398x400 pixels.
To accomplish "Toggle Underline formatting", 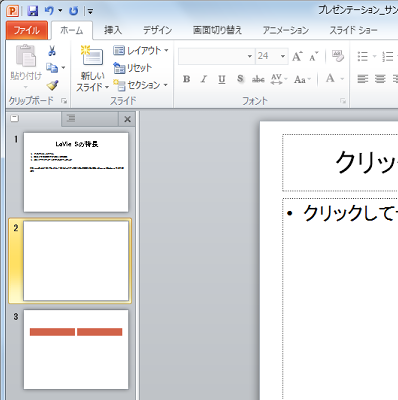I will (222, 79).
